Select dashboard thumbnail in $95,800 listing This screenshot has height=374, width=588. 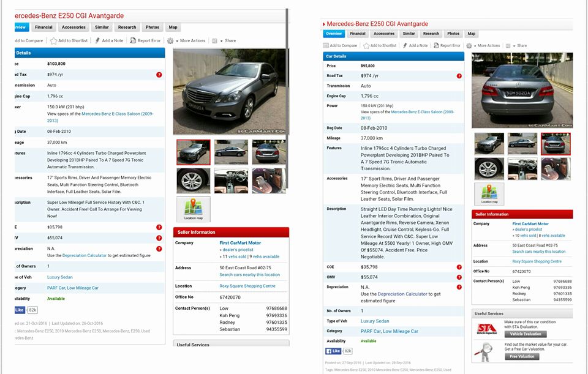click(522, 169)
